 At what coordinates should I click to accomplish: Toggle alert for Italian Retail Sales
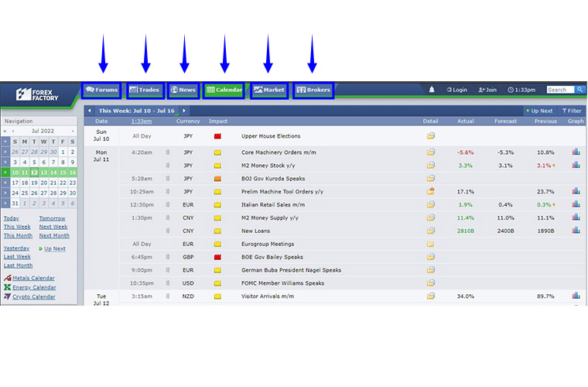pyautogui.click(x=168, y=205)
